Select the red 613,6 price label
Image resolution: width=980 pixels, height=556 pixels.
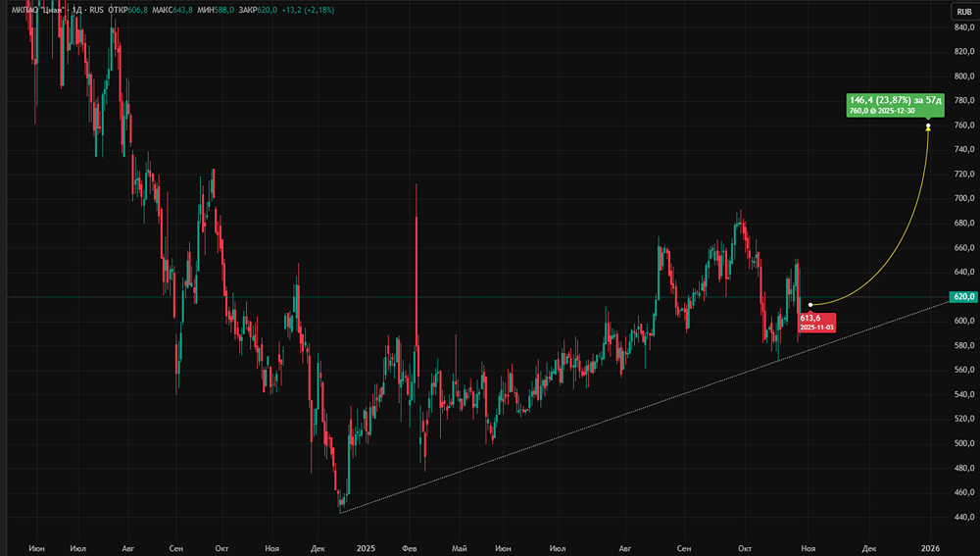click(x=817, y=322)
